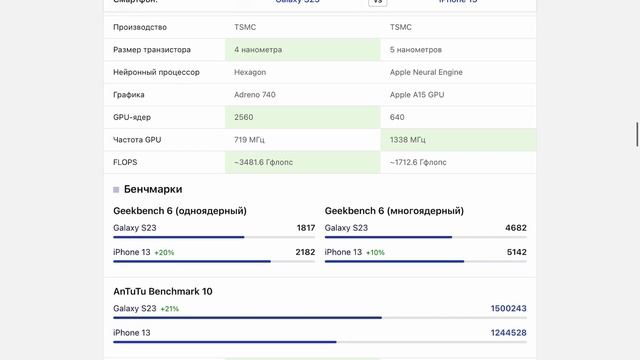Click the Hexagon neural processor value

pos(250,72)
